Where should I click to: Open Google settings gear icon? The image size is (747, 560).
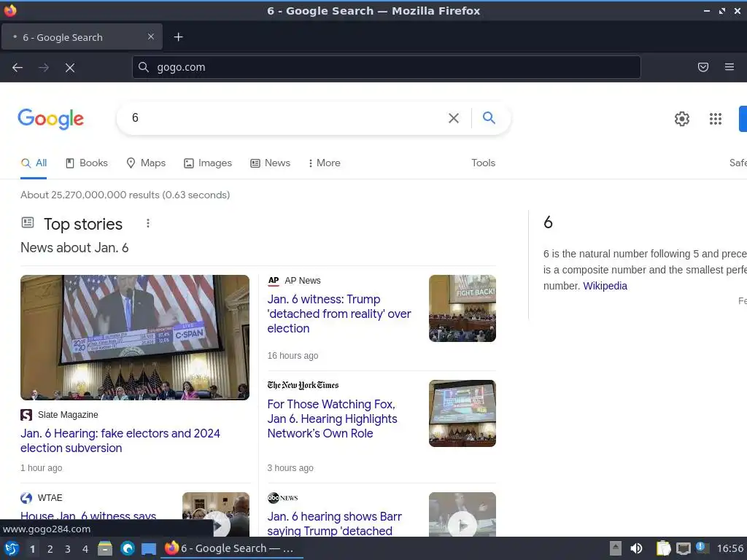pos(682,119)
